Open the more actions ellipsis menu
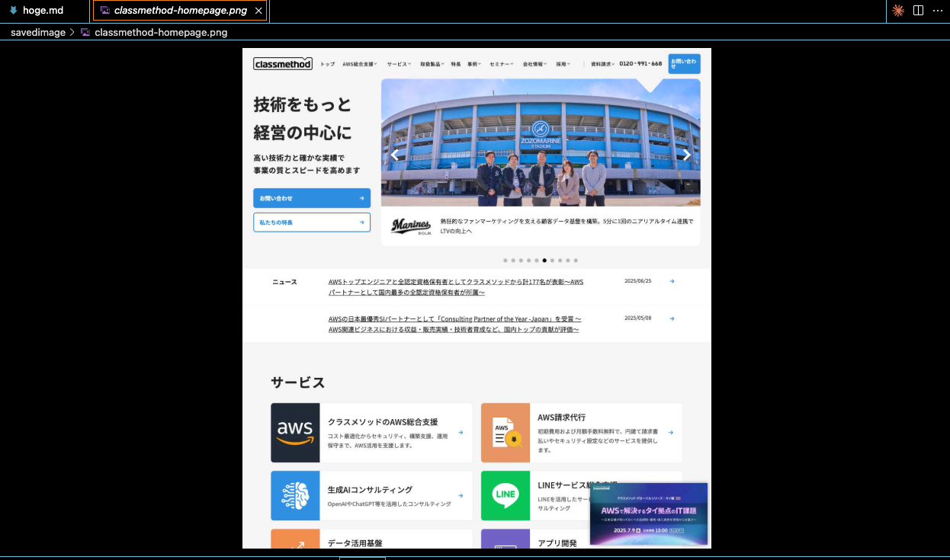The width and height of the screenshot is (950, 560). pos(938,11)
